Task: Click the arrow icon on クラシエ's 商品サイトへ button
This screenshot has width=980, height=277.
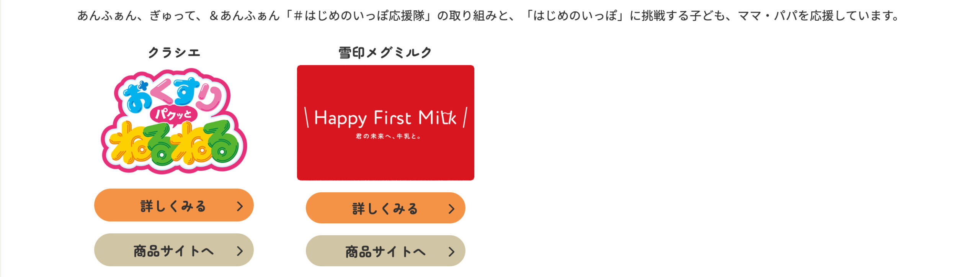Action: point(240,251)
